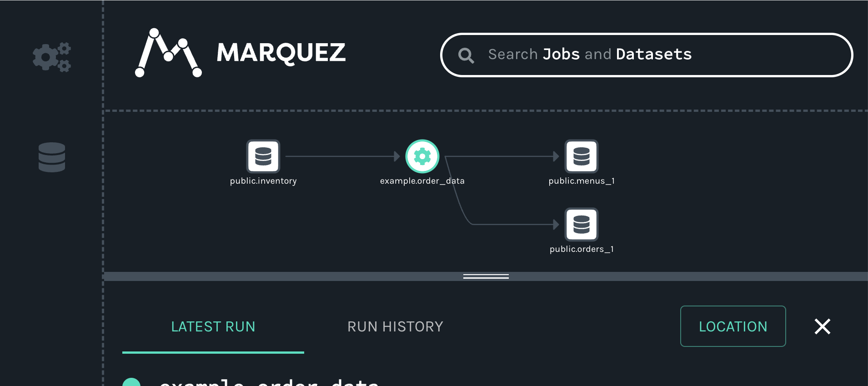Viewport: 868px width, 386px height.
Task: Click the public.menus_1 node label
Action: 582,181
